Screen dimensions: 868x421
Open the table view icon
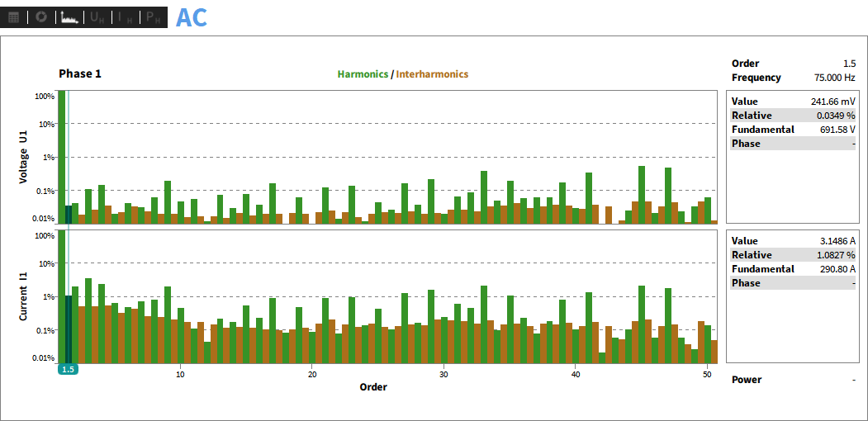[x=14, y=17]
